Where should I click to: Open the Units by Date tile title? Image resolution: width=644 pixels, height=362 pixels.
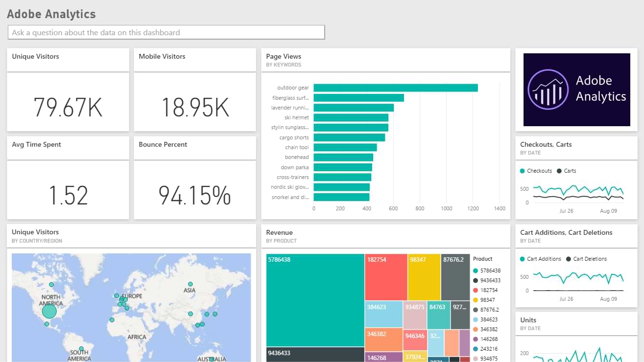pos(528,320)
